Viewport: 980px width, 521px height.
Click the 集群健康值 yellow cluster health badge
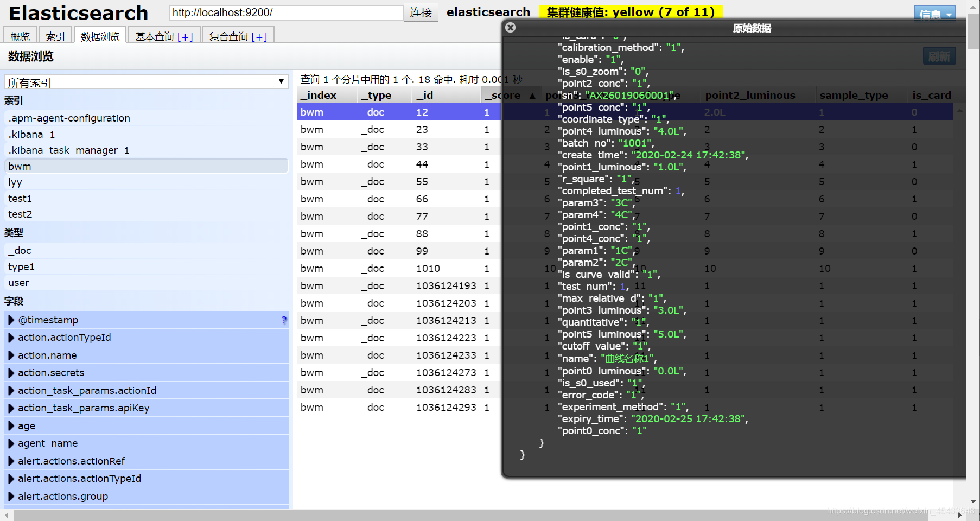pyautogui.click(x=631, y=12)
